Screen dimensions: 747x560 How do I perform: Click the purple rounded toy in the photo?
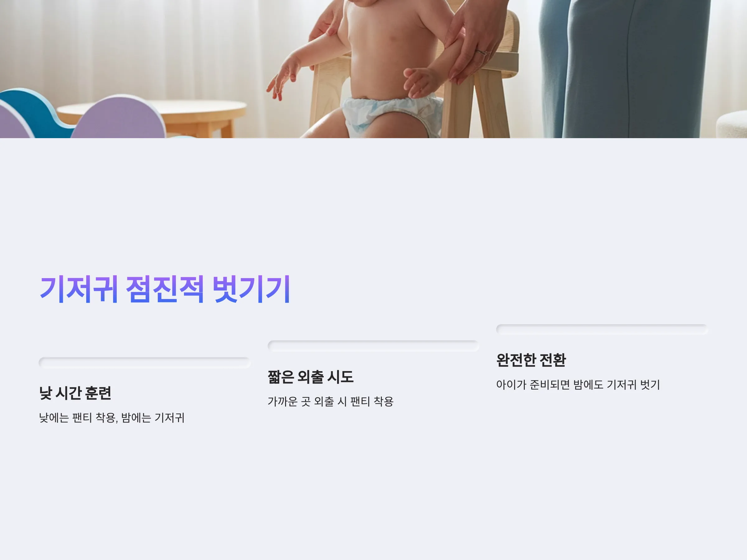[x=118, y=118]
